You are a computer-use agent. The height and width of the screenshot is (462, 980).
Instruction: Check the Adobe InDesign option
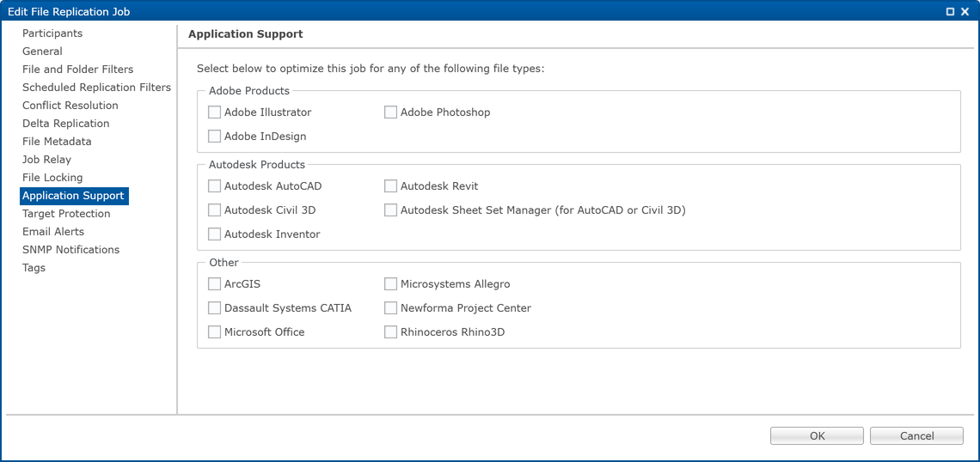click(x=214, y=136)
